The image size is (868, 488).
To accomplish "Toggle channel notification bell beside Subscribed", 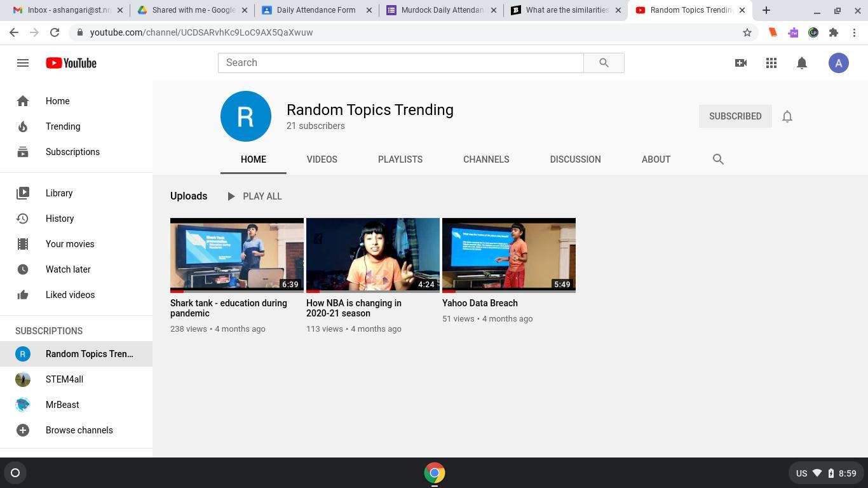I will tap(787, 116).
